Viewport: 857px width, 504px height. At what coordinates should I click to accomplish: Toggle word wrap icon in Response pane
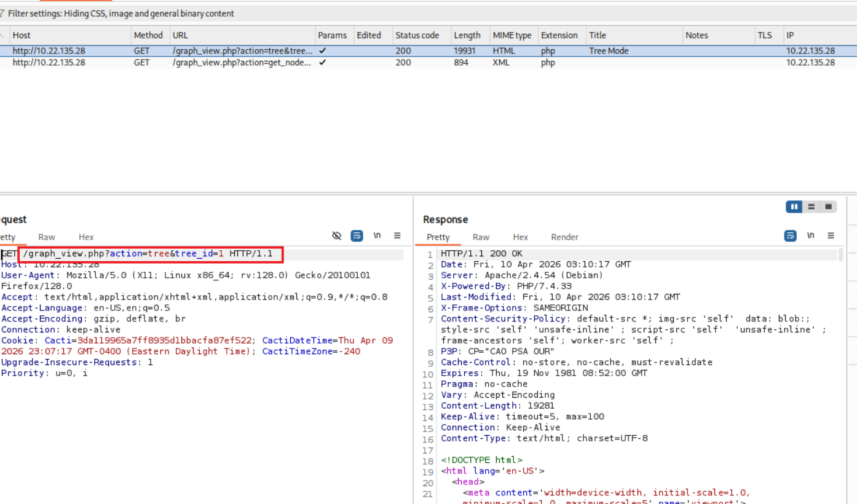[x=791, y=236]
